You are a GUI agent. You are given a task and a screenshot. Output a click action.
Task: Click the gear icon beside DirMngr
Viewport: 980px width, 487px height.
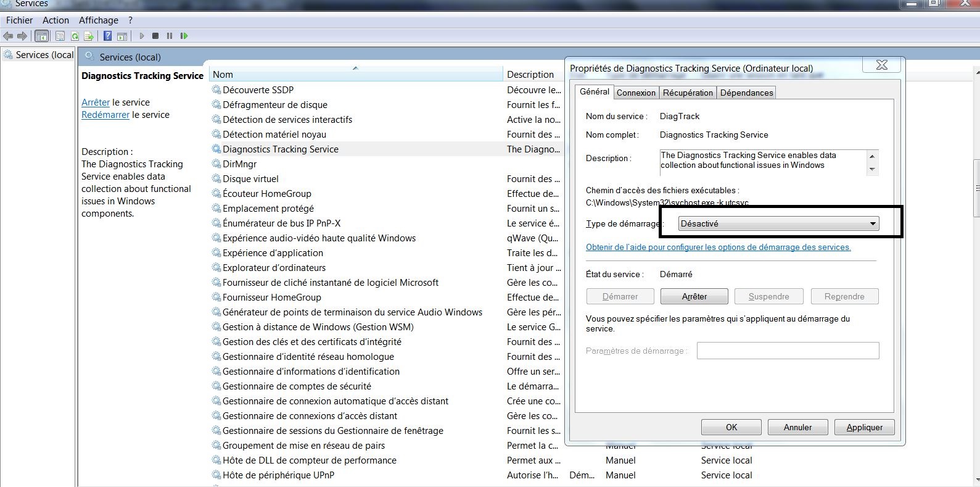216,164
